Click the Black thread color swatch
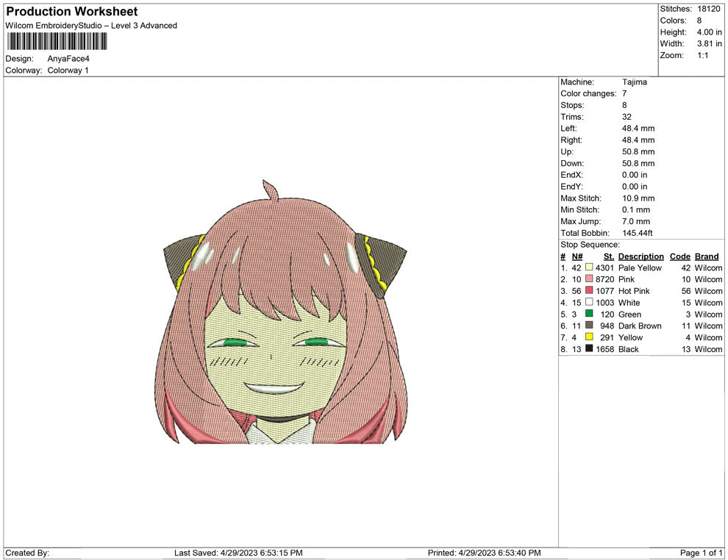Image resolution: width=728 pixels, height=560 pixels. [589, 348]
